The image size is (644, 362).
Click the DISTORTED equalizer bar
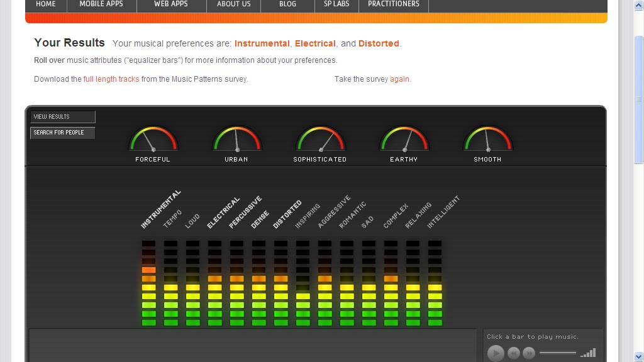281,283
